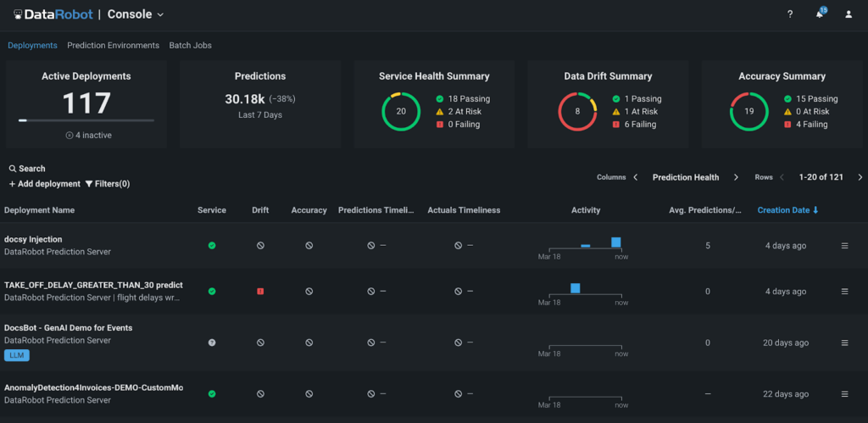Screen dimensions: 868x423
Task: Go to previous Columns set arrow
Action: [x=636, y=177]
